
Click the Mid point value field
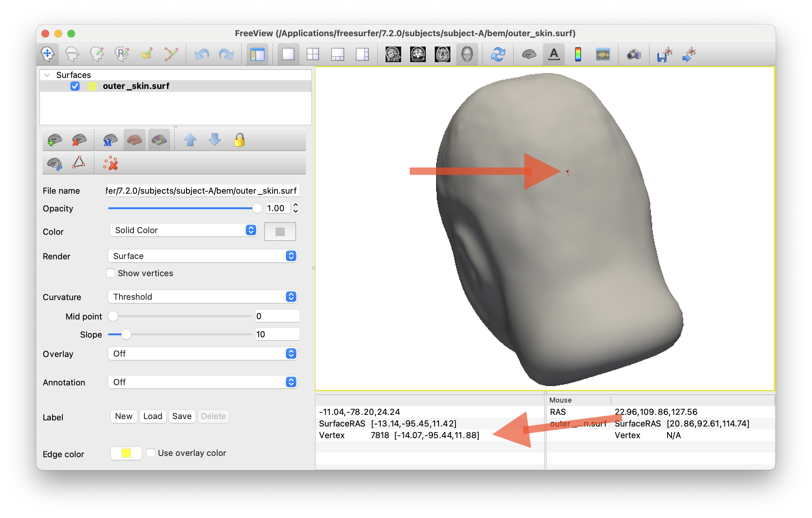point(277,316)
